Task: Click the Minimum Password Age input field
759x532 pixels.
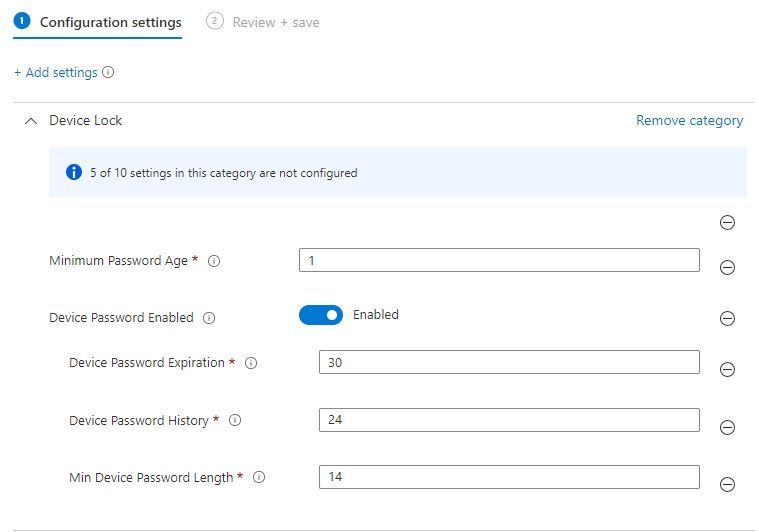Action: pos(499,260)
